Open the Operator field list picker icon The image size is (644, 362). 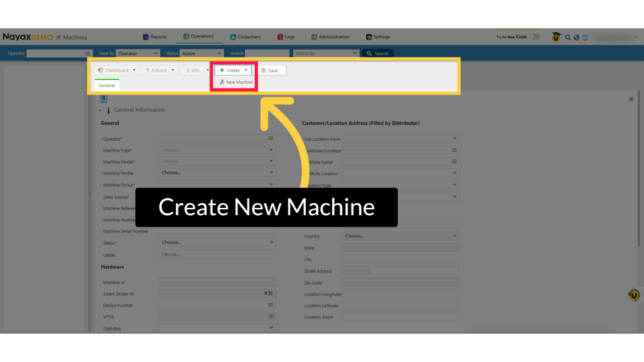coord(271,138)
